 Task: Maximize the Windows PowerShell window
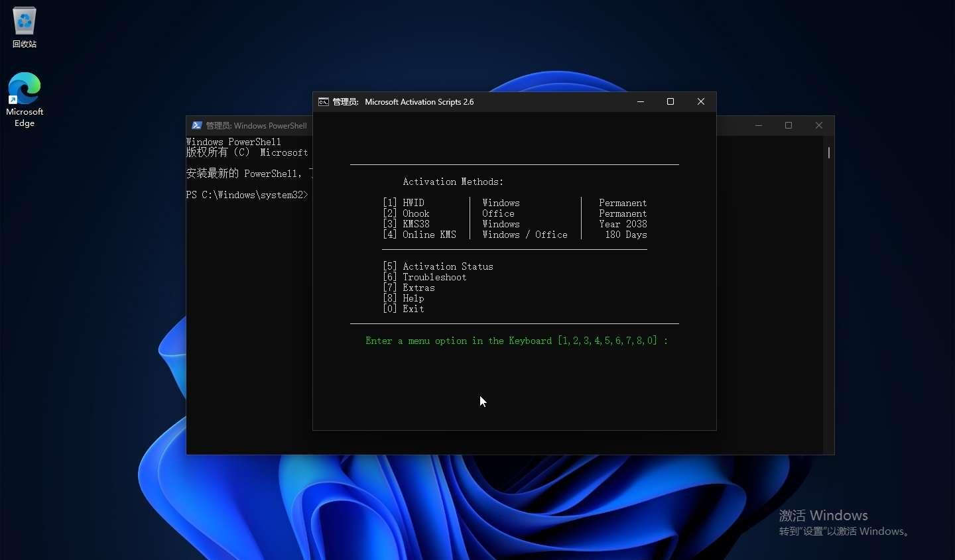(789, 125)
